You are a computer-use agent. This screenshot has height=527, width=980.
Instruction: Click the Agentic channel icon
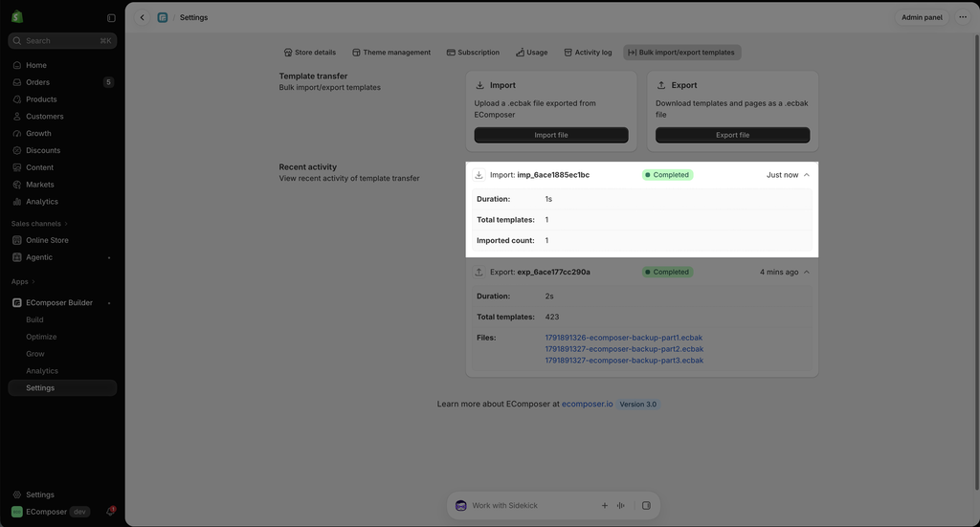17,257
